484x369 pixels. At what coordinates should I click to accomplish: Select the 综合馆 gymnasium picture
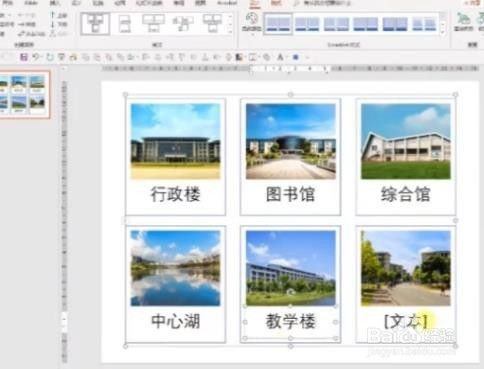[x=406, y=141]
